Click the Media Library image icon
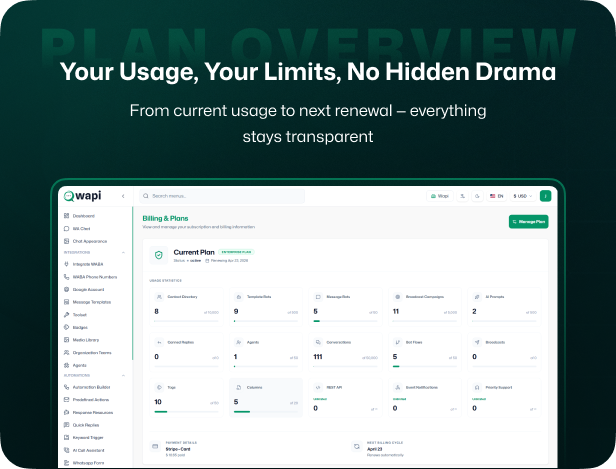616x469 pixels. click(66, 340)
